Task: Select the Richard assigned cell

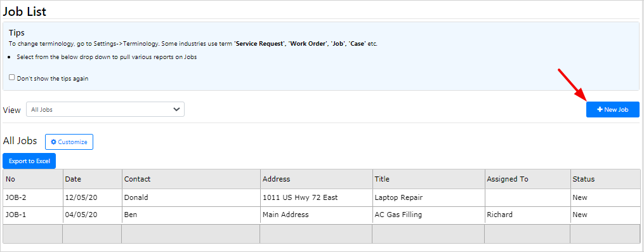Action: pos(527,215)
